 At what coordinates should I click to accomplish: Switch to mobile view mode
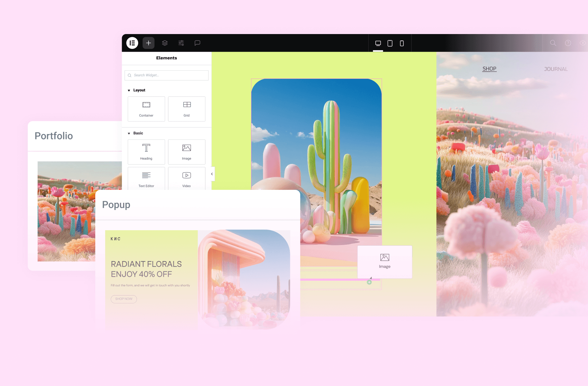point(402,43)
